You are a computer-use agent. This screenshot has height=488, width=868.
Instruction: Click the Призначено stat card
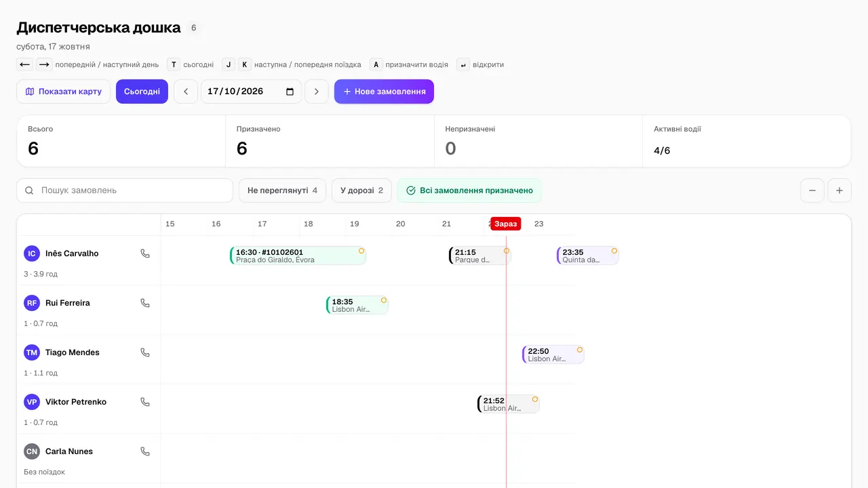pos(330,141)
